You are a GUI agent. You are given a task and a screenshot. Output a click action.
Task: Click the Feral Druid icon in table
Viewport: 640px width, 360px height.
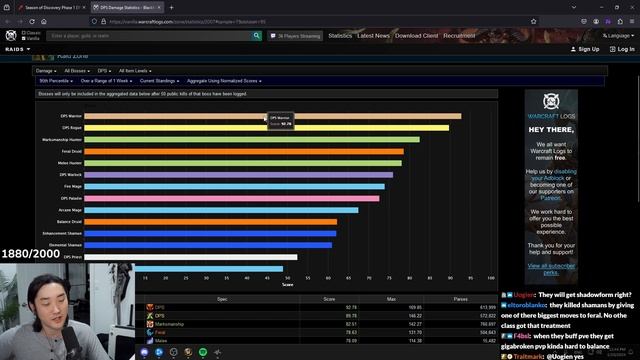point(150,332)
